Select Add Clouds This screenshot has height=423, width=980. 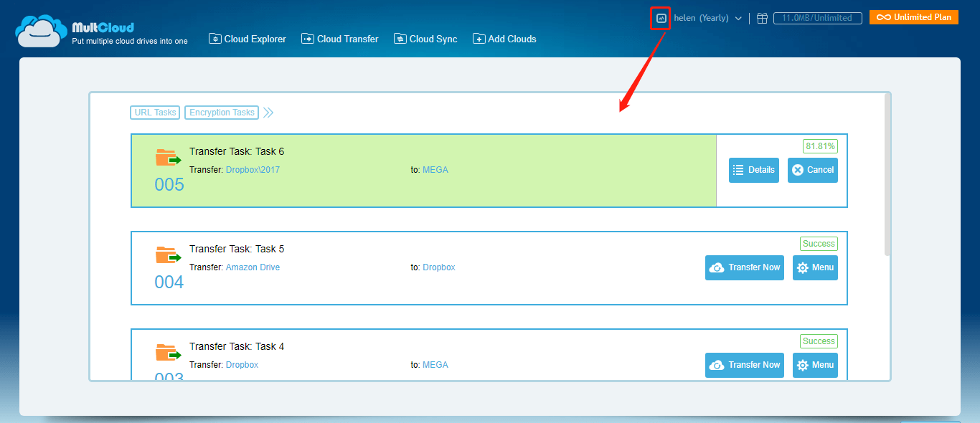[x=504, y=39]
